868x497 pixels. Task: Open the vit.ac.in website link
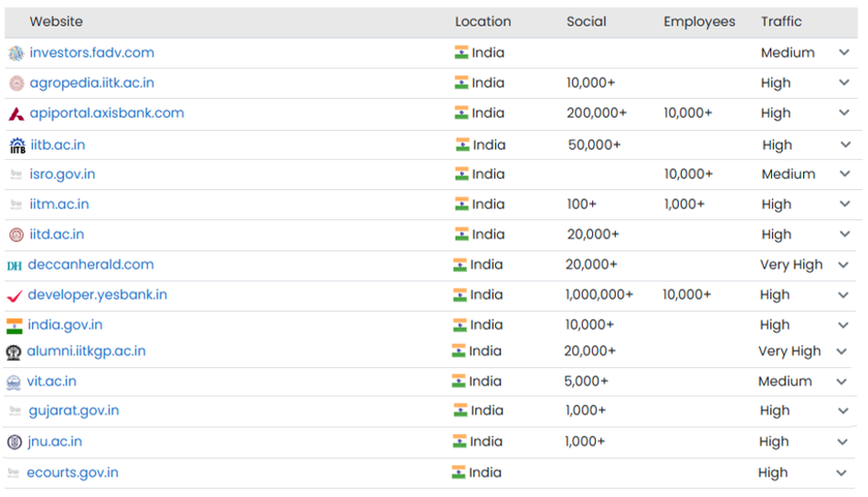(x=52, y=381)
